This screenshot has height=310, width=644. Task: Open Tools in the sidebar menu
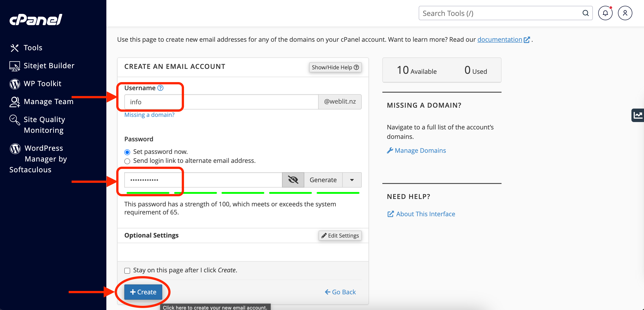point(33,48)
